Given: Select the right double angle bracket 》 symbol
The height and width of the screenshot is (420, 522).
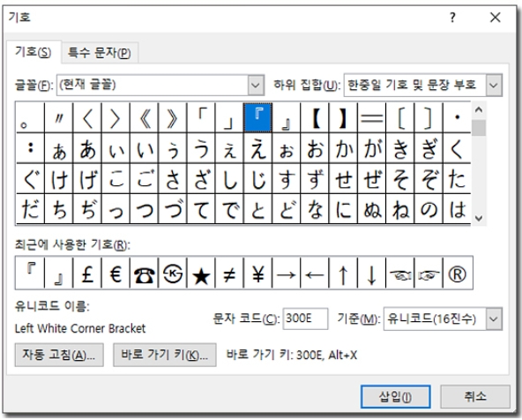Looking at the screenshot, I should click(x=173, y=117).
